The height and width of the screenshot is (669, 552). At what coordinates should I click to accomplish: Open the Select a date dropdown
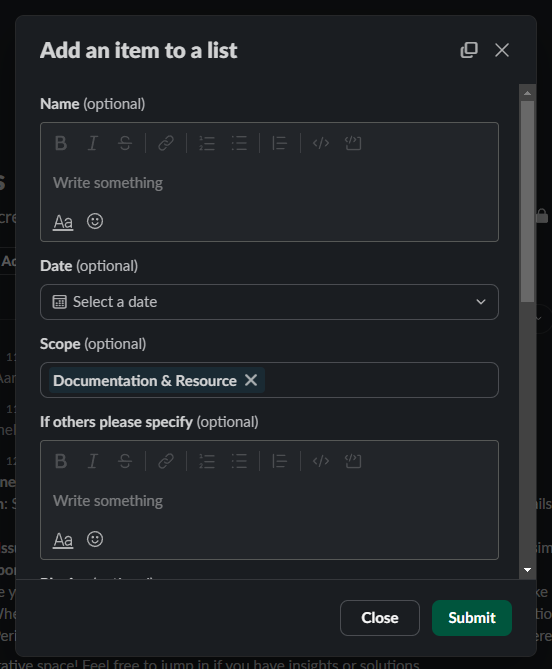point(269,302)
